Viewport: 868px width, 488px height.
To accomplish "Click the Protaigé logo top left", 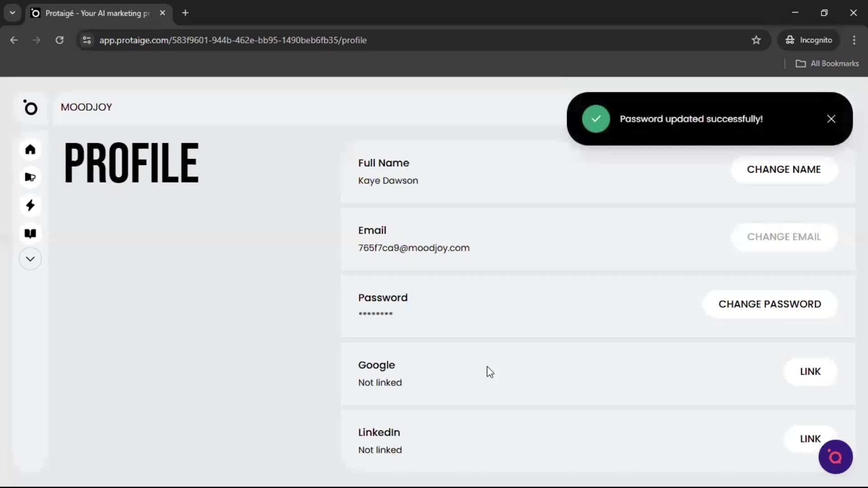I will 30,108.
